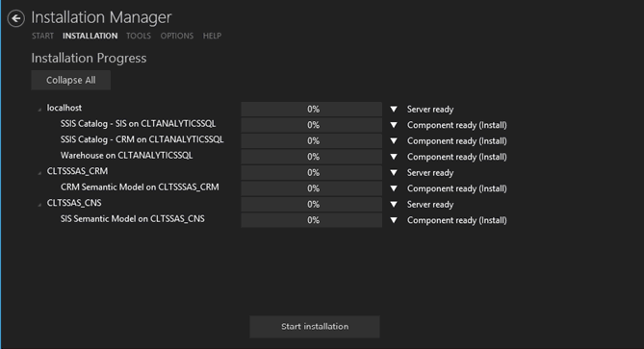Open the HELP tab
The width and height of the screenshot is (644, 349).
coord(212,37)
